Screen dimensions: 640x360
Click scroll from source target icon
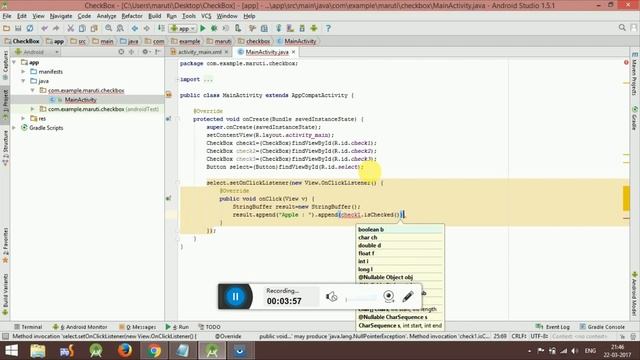[x=121, y=52]
